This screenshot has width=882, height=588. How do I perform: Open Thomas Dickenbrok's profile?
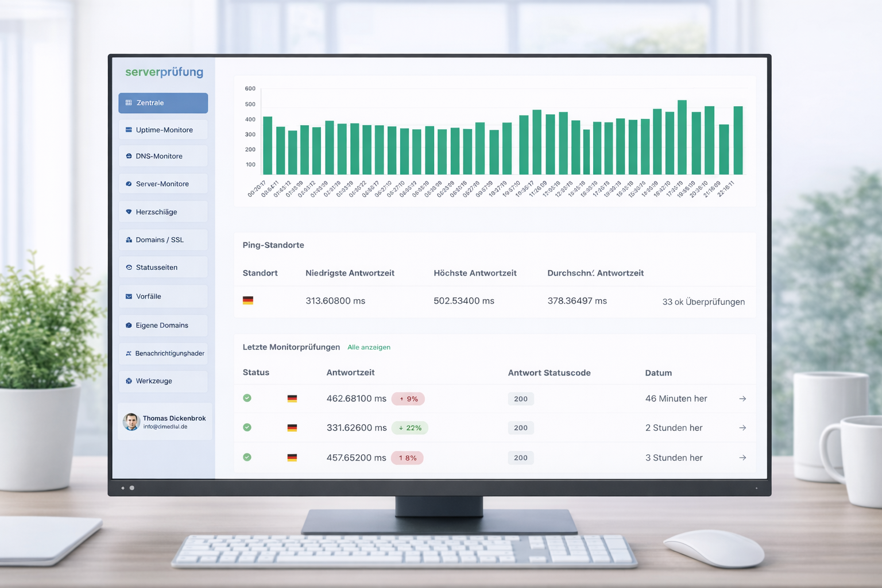[x=165, y=421]
